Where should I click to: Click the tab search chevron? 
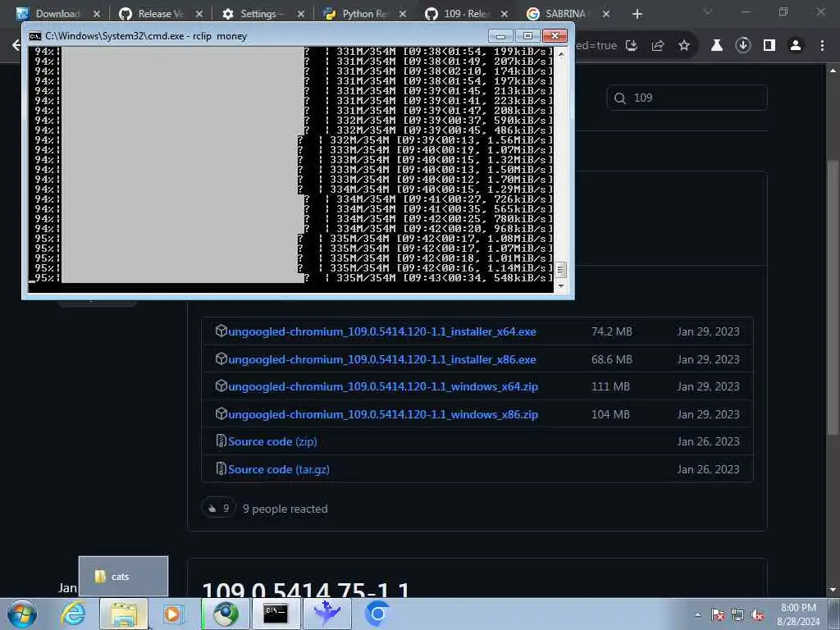(x=708, y=11)
